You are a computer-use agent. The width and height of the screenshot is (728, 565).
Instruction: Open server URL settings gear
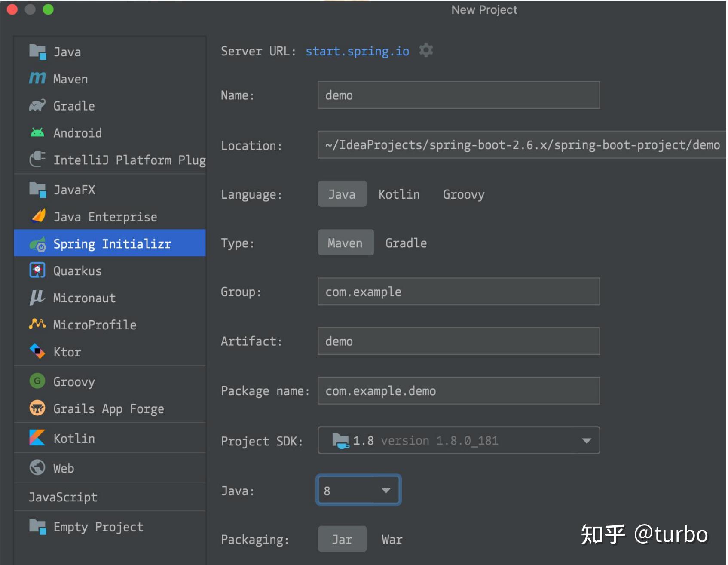(x=426, y=50)
